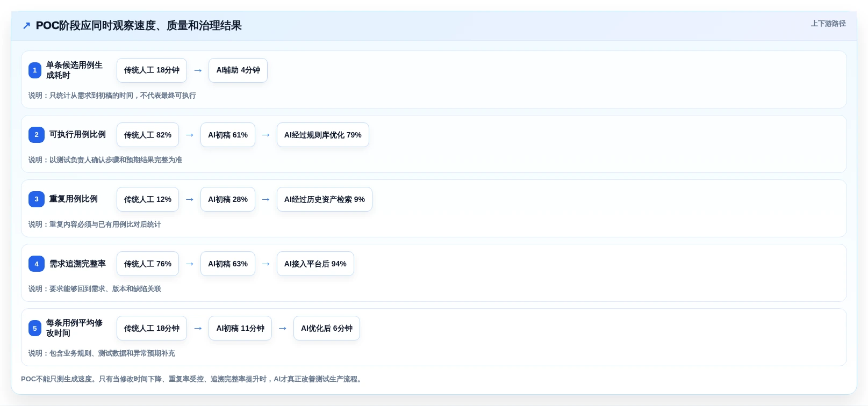Click arrow before AI接入平台后 94%
Viewport: 868px width, 406px height.
pos(266,264)
